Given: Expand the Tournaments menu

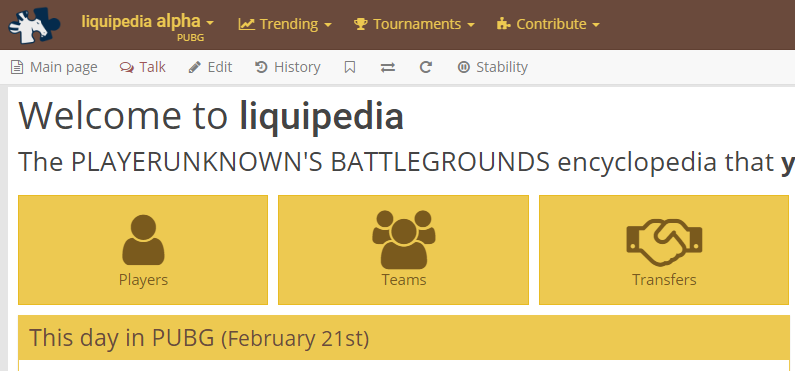Looking at the screenshot, I should (414, 24).
